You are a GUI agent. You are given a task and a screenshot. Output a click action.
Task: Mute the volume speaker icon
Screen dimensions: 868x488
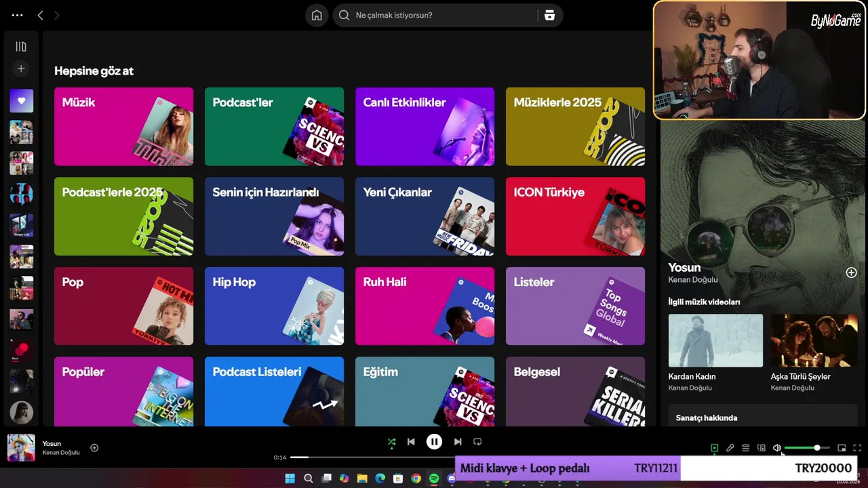click(777, 448)
